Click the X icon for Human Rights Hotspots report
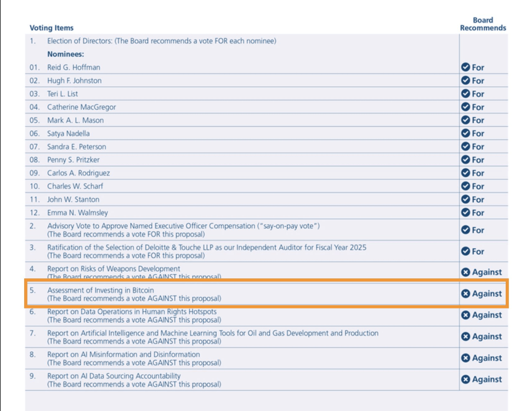Image resolution: width=532 pixels, height=411 pixels. click(x=466, y=315)
